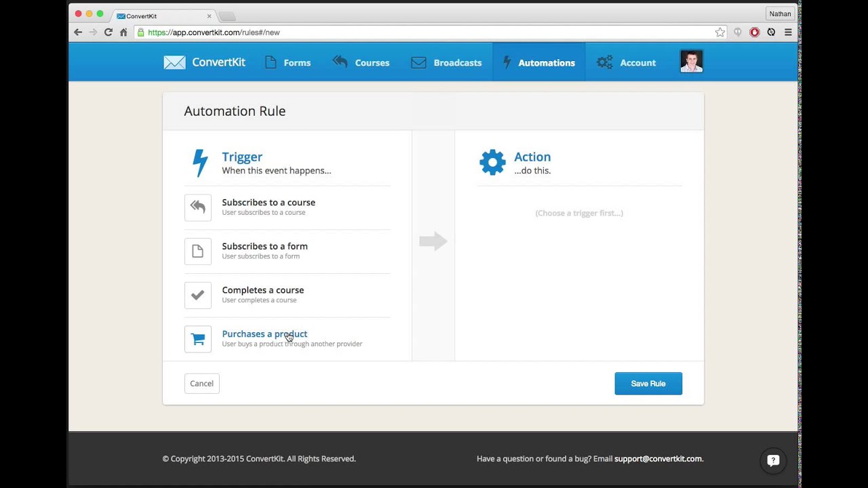Bookmark page with the star icon
868x488 pixels.
coord(720,32)
